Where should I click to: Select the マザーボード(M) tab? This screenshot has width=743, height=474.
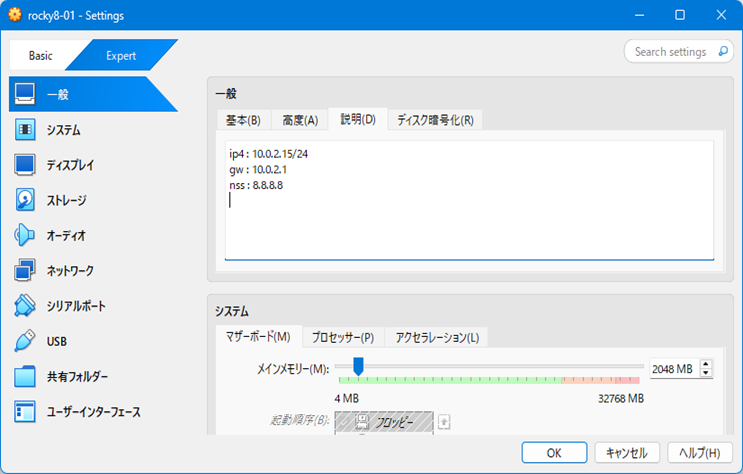(258, 337)
